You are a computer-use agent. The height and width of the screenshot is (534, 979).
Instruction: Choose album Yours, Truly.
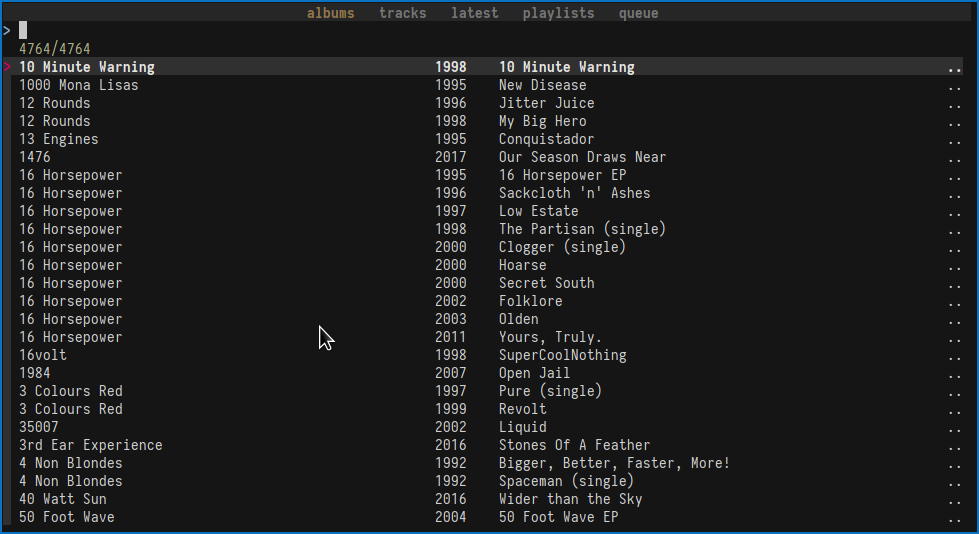tap(550, 337)
